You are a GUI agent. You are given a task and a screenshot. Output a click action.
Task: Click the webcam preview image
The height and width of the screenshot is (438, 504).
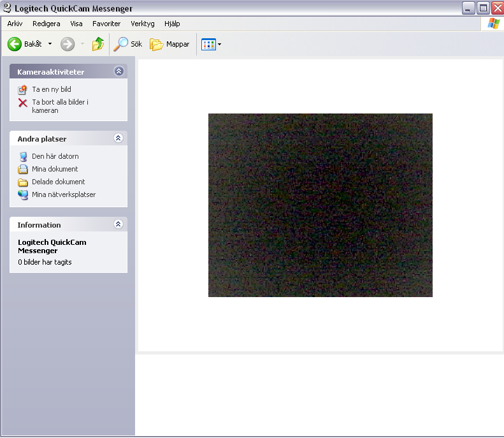tap(320, 205)
